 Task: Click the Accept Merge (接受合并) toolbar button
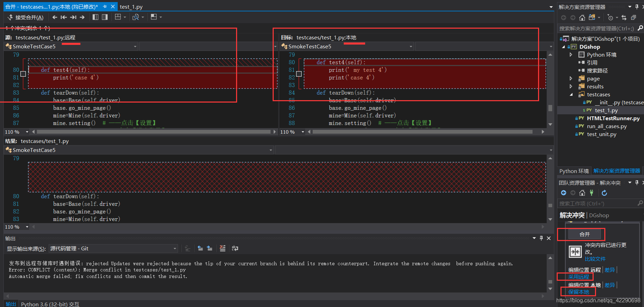26,17
